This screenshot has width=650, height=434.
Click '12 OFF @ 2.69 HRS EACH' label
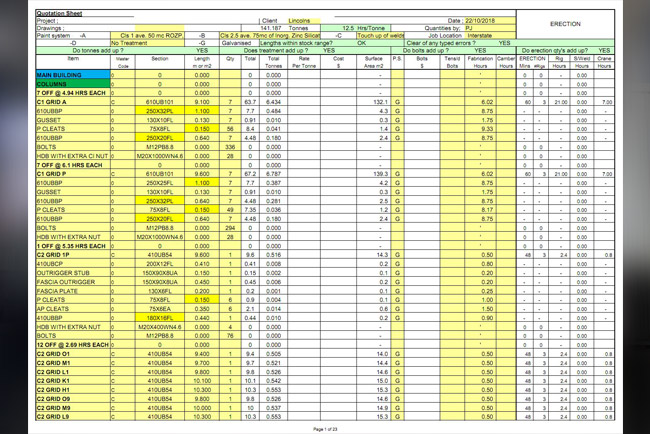(x=73, y=345)
